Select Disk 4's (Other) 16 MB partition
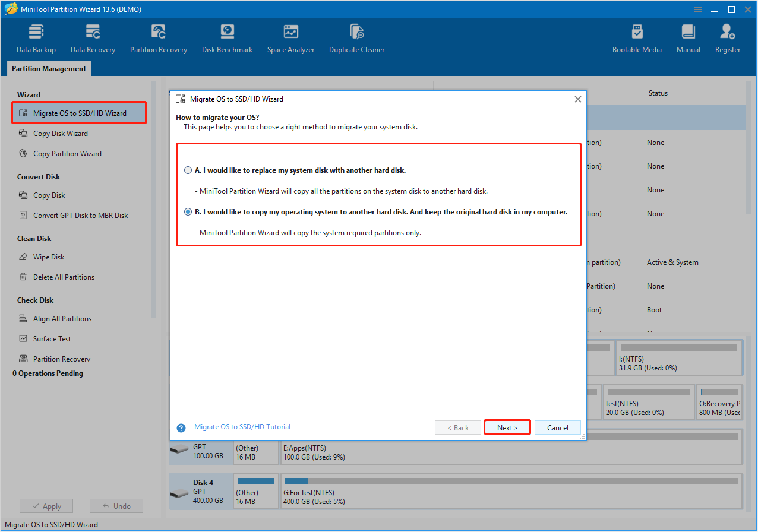The width and height of the screenshot is (758, 532). tap(255, 492)
